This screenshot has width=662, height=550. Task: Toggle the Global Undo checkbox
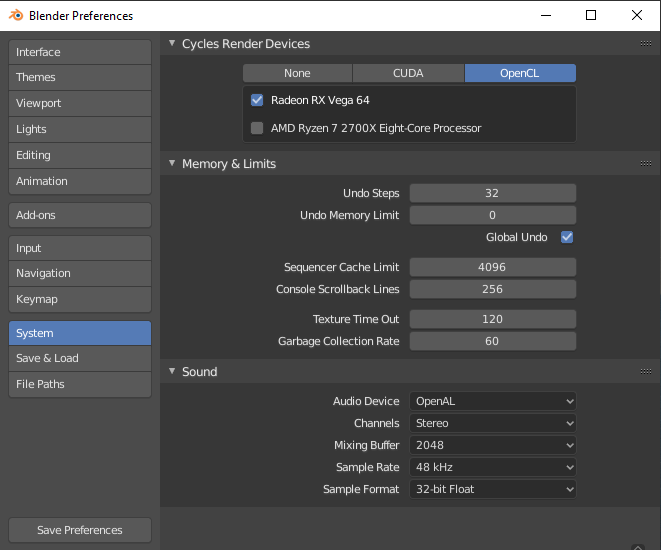[x=567, y=237]
